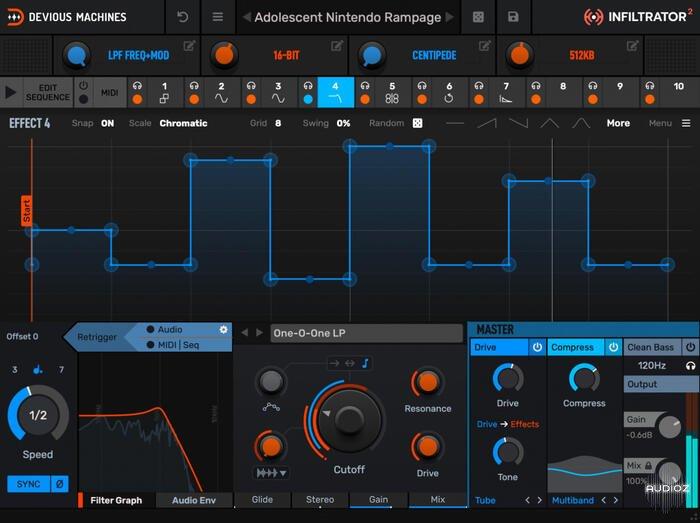Switch to the Audio Env tab
This screenshot has height=523, width=700.
coord(194,500)
